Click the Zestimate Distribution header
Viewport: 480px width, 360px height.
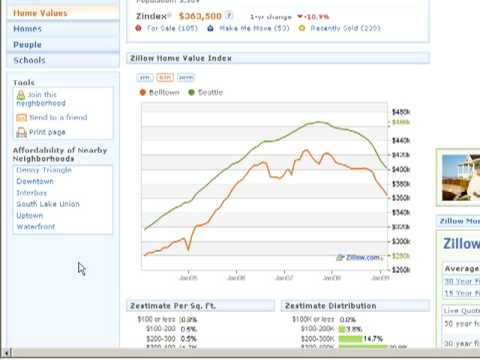click(x=356, y=306)
